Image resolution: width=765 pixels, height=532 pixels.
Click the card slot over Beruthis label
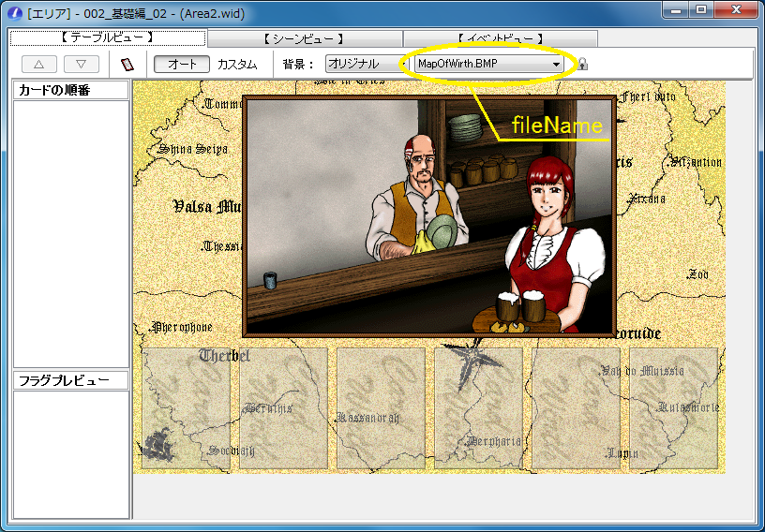(283, 408)
